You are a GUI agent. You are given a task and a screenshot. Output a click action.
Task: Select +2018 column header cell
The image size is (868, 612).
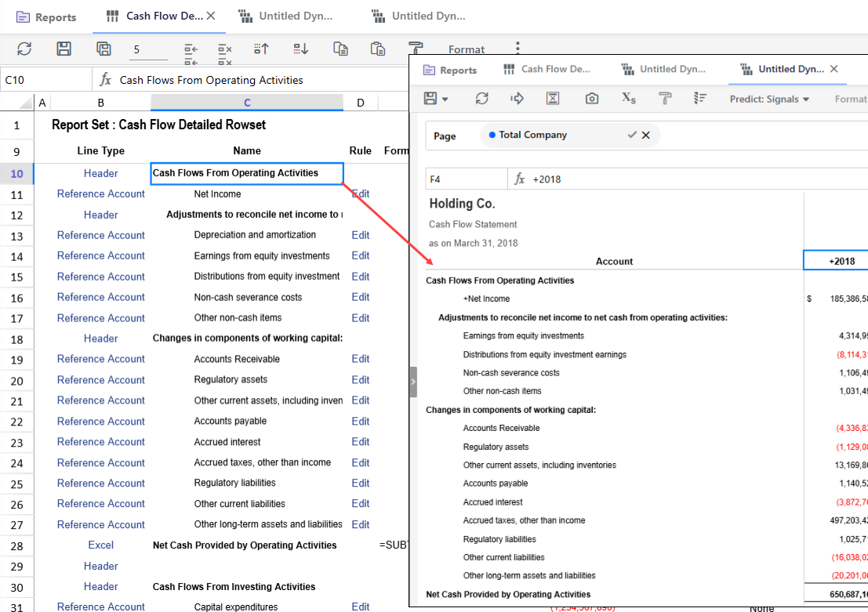(x=837, y=261)
